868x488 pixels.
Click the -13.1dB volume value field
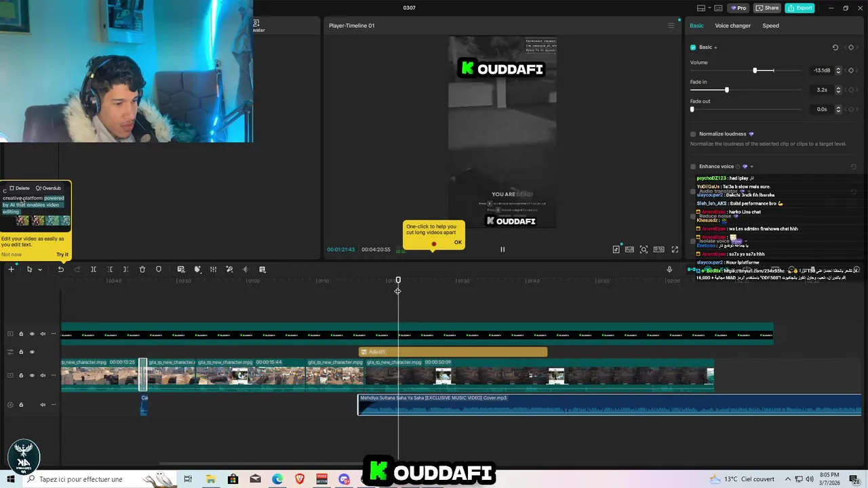(821, 70)
